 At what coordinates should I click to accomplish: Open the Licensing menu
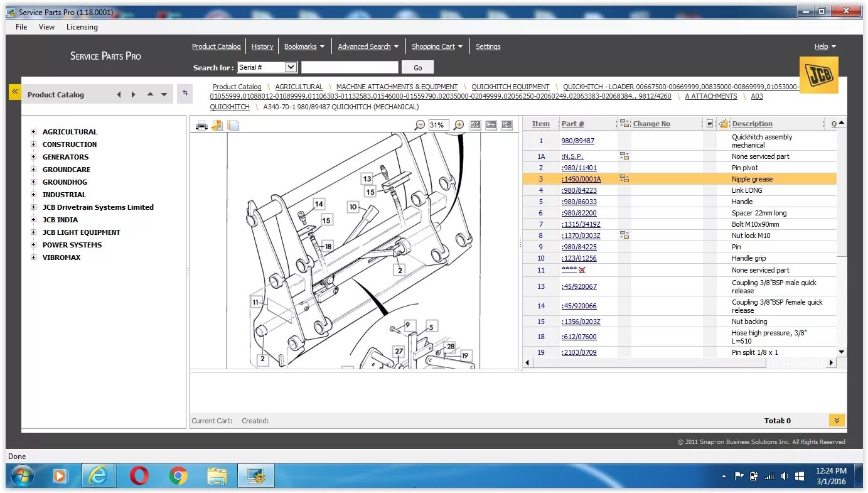(82, 27)
